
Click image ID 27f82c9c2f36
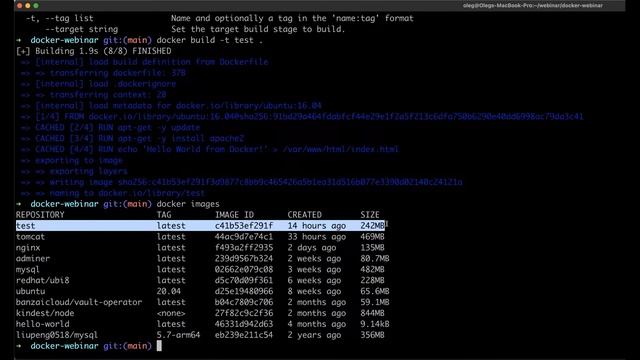tap(244, 313)
